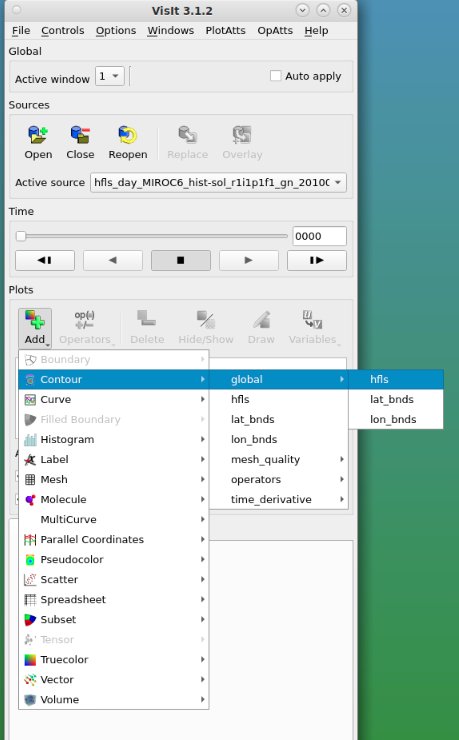Select the Truecolor plot icon

coord(30,660)
